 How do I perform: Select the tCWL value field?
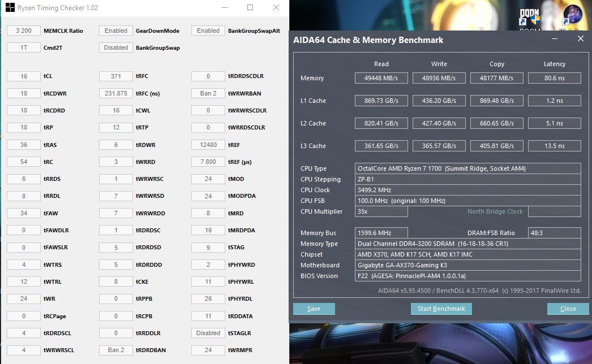click(x=116, y=111)
